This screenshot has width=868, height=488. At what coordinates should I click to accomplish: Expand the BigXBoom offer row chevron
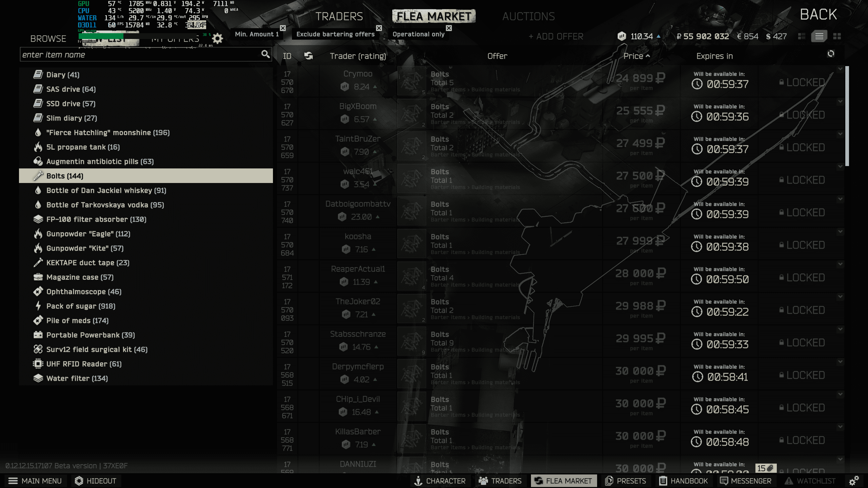840,102
